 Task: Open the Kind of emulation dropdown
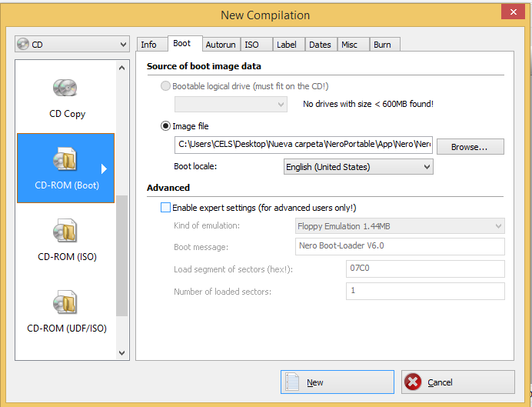(x=400, y=226)
